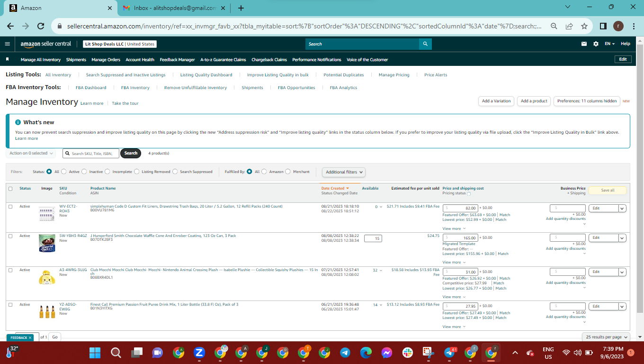Screen dimensions: 644x364
Task: Select the Search Suppressed filter radio
Action: coord(175,172)
